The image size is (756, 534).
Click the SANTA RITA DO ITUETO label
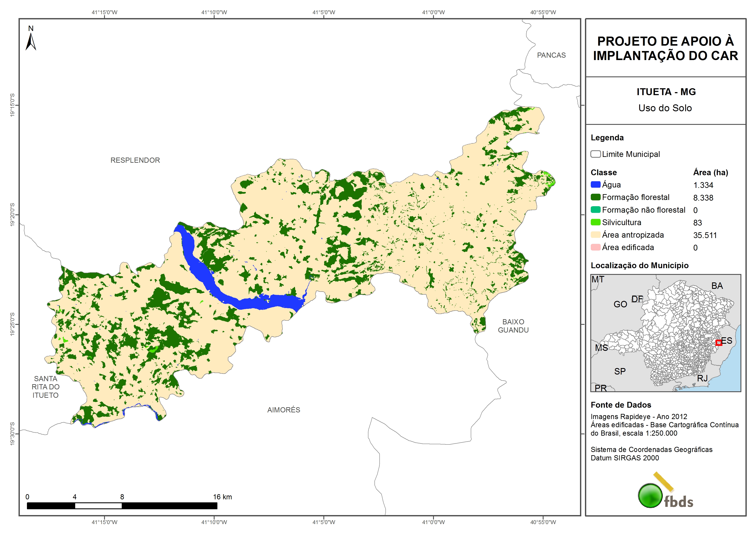pyautogui.click(x=45, y=387)
